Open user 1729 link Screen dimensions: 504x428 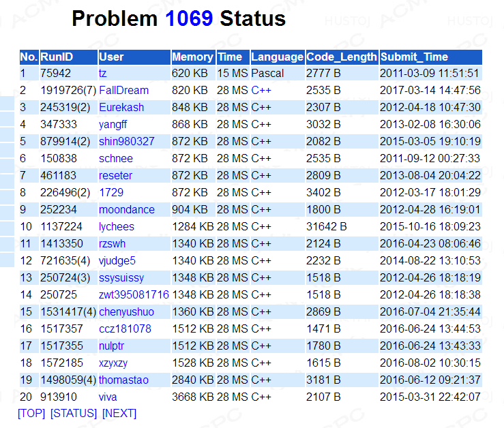point(111,192)
